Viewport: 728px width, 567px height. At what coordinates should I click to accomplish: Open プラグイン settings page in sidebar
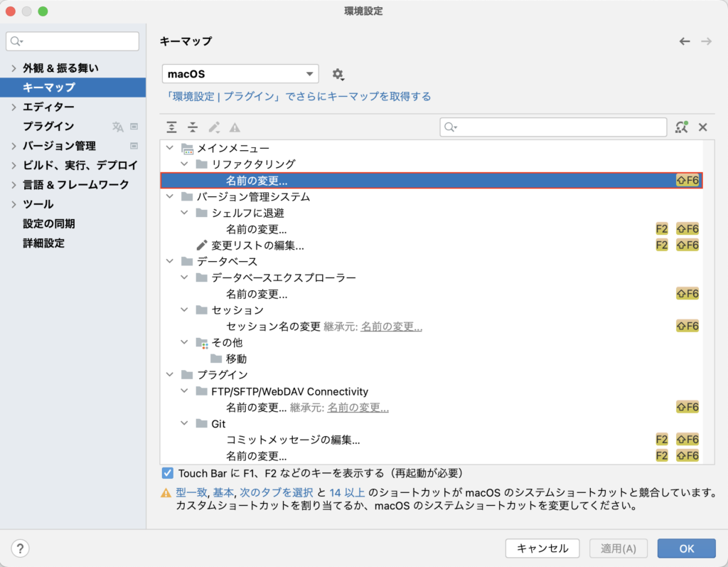coord(49,127)
